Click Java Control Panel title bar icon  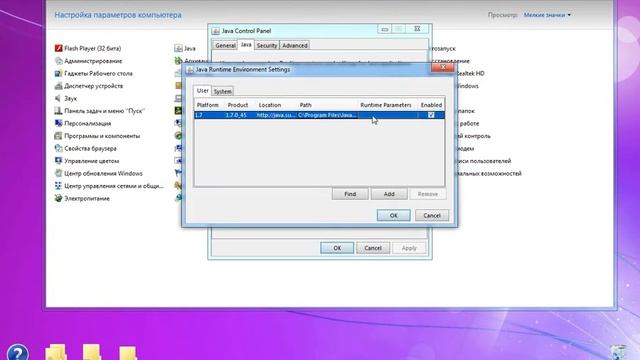click(216, 31)
